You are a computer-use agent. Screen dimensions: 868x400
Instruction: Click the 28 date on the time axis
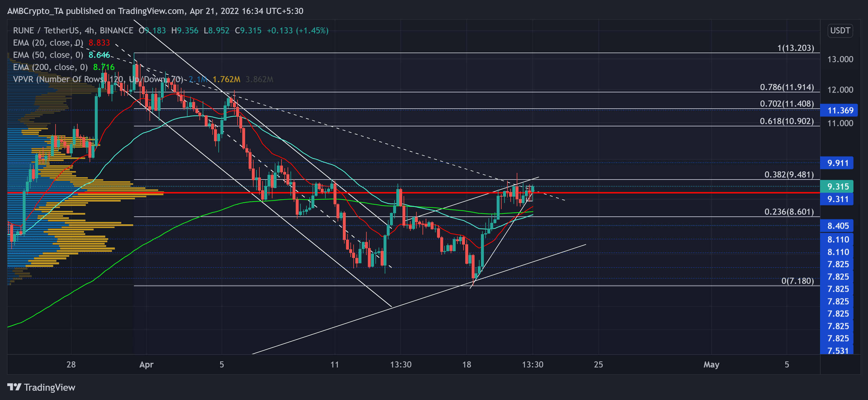tap(71, 365)
